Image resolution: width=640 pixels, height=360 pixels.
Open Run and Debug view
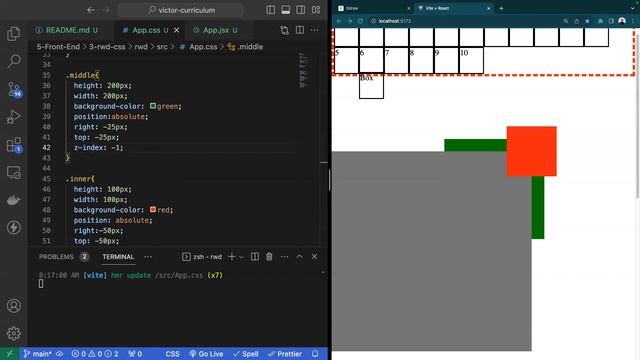(13, 117)
